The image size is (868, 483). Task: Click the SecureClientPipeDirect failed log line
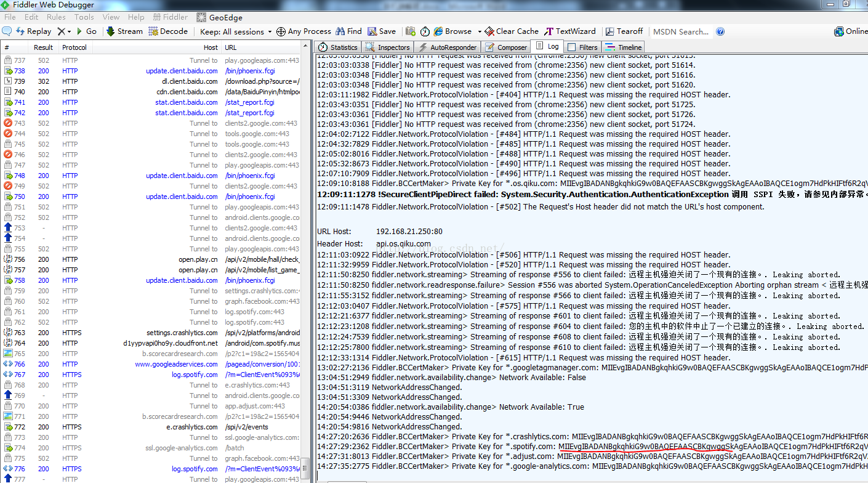pyautogui.click(x=592, y=194)
